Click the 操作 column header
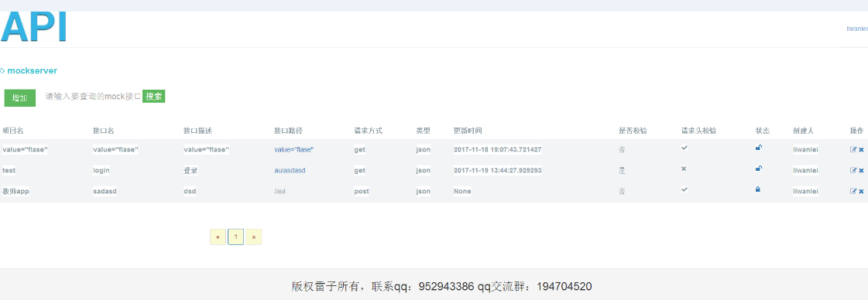The width and height of the screenshot is (868, 300). (x=856, y=131)
